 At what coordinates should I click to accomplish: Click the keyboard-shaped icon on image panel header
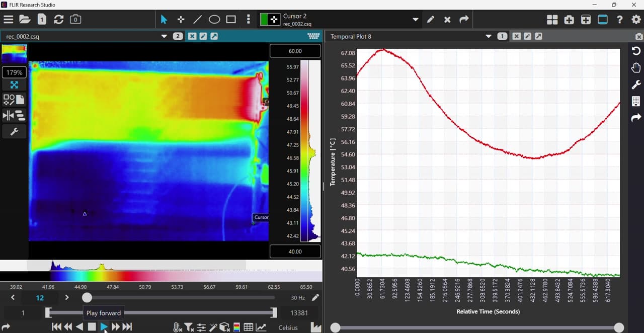313,36
